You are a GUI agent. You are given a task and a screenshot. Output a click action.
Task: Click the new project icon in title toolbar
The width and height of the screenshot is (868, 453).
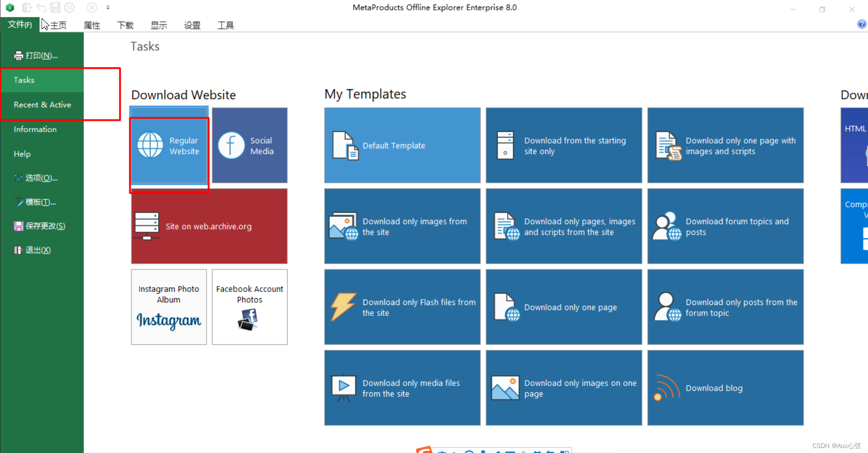click(x=27, y=8)
